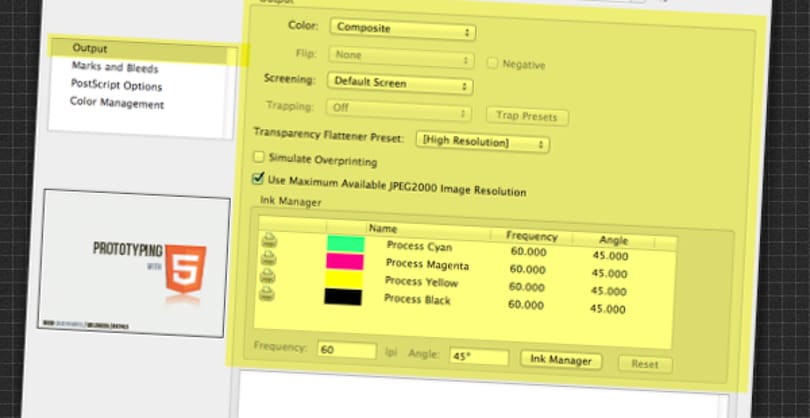
Task: Select the Process Cyan row name
Action: click(x=419, y=246)
